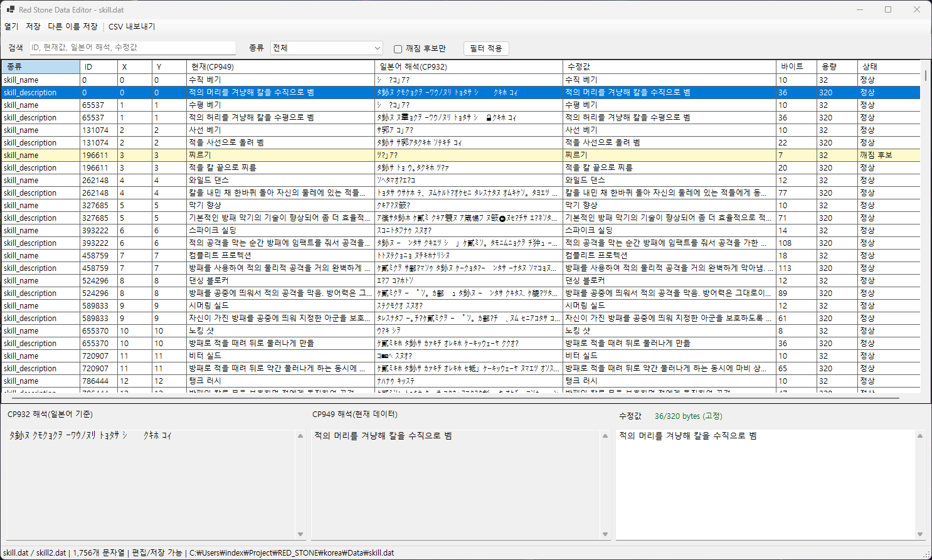Select the 와일드 댄스 cell in 현재 column
This screenshot has height=560, width=932.
pos(281,180)
